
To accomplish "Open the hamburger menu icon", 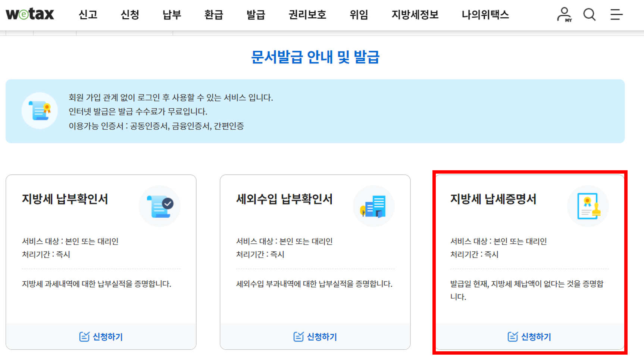I will pos(616,14).
